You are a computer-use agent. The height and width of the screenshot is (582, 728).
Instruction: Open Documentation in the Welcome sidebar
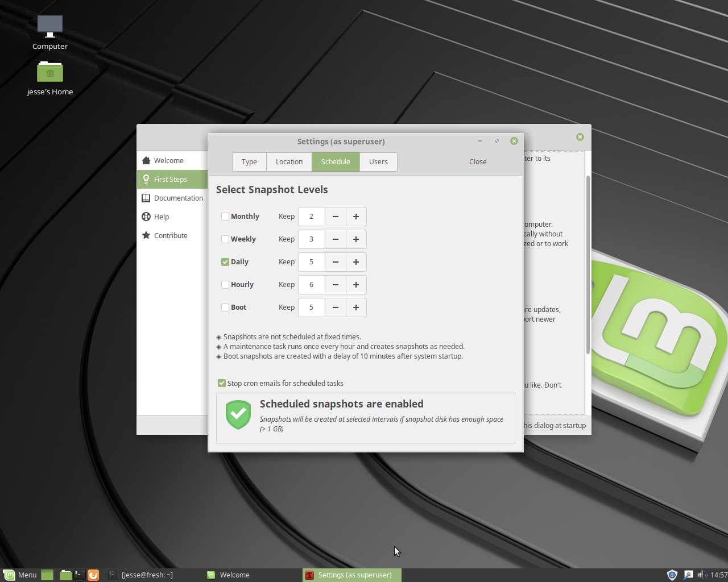coord(172,198)
